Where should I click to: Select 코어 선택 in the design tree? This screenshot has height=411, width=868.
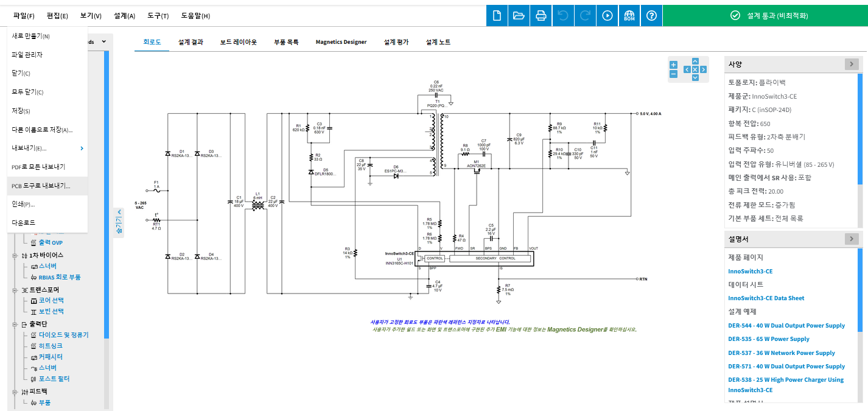[x=51, y=301]
